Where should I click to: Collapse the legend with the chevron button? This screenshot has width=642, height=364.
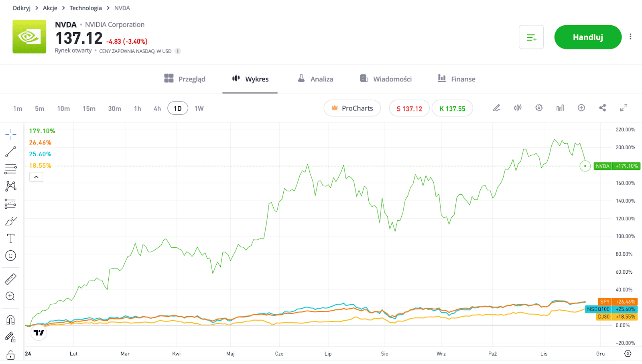[36, 177]
